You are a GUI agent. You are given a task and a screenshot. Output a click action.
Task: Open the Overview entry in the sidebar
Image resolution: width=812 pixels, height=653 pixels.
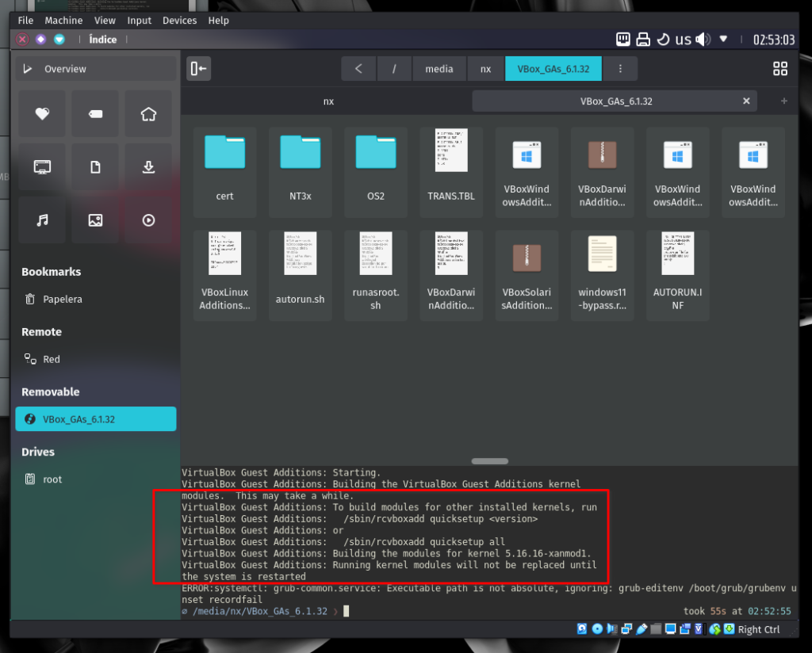pyautogui.click(x=95, y=69)
